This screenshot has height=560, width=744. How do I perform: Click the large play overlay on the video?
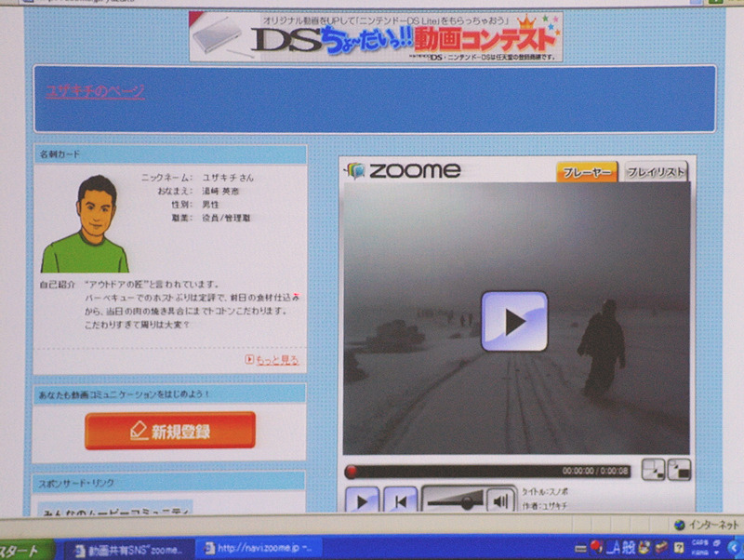[x=514, y=321]
